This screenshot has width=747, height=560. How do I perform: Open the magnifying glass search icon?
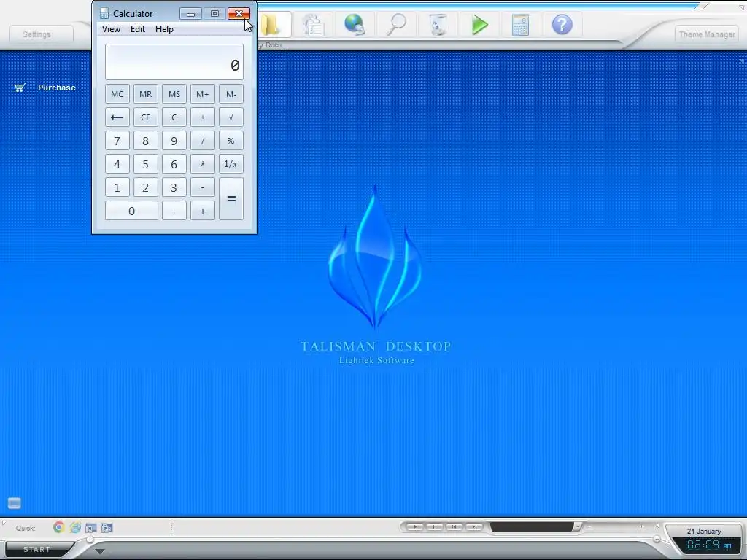(x=396, y=24)
